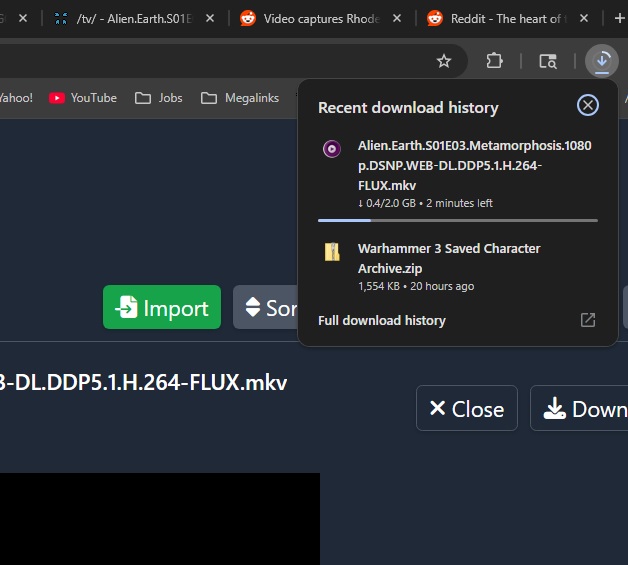This screenshot has width=628, height=565.
Task: Close the Reddit - The heart of tab
Action: 584,18
